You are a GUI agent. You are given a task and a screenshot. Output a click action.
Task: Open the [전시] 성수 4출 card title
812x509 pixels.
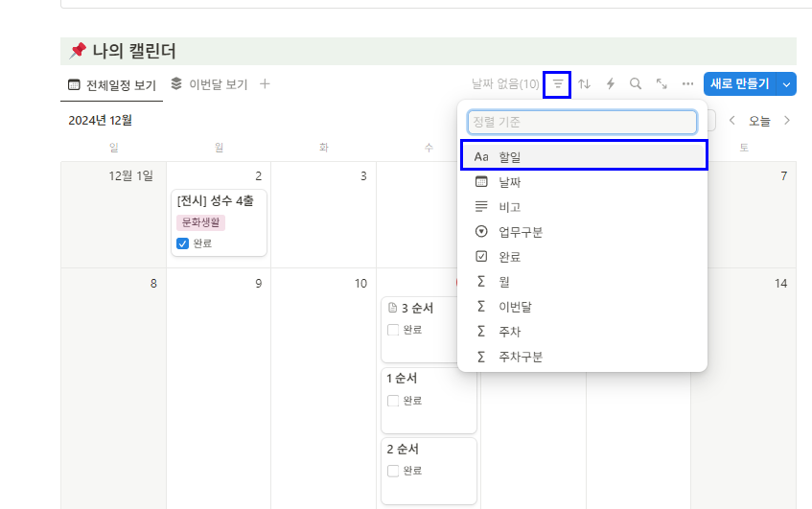(216, 200)
